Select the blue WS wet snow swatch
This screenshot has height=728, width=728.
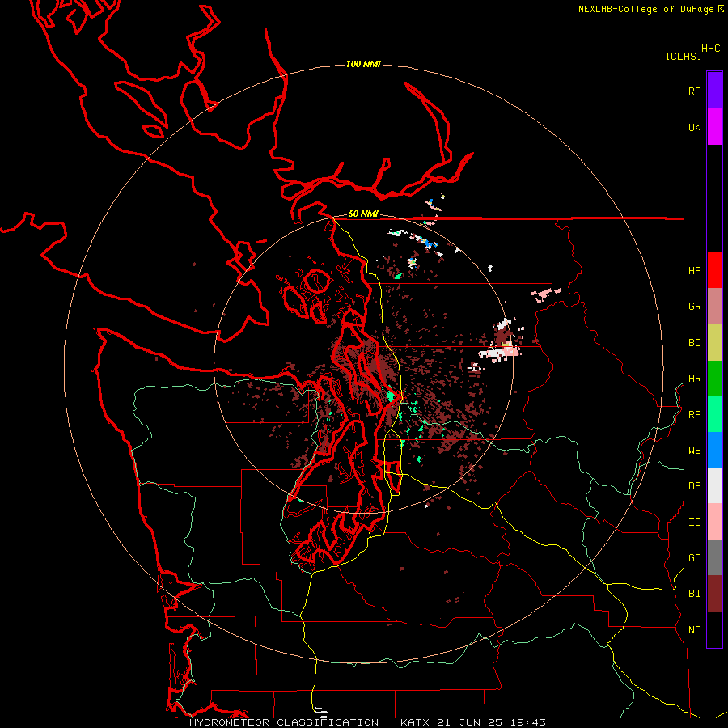coord(714,450)
